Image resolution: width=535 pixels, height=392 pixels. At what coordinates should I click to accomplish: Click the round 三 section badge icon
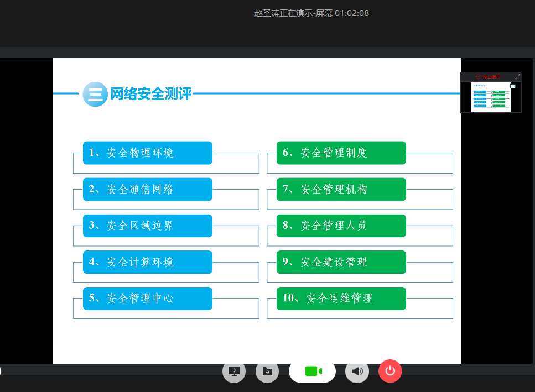tap(95, 94)
